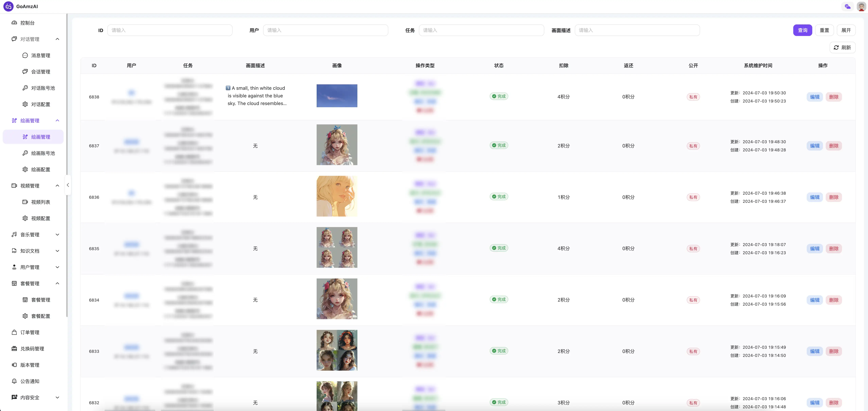The image size is (868, 411).
Task: Focus the 画面描述 search input
Action: (637, 30)
